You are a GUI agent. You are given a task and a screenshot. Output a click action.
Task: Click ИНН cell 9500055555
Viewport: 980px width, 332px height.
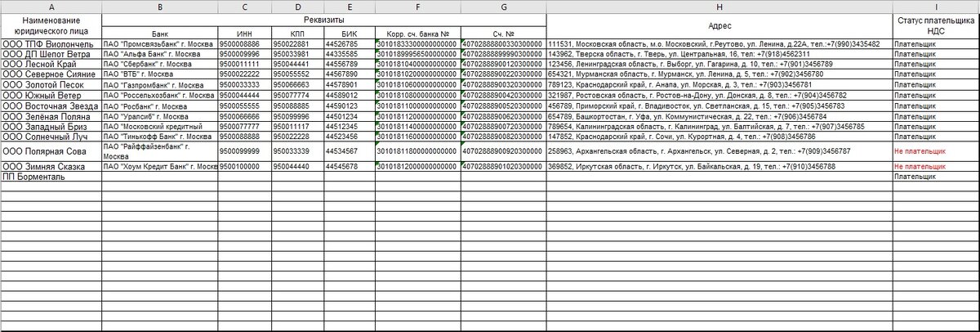pyautogui.click(x=245, y=105)
